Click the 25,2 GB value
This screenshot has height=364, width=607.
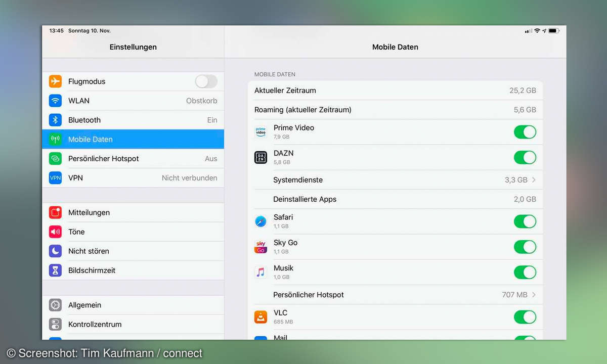pos(523,90)
